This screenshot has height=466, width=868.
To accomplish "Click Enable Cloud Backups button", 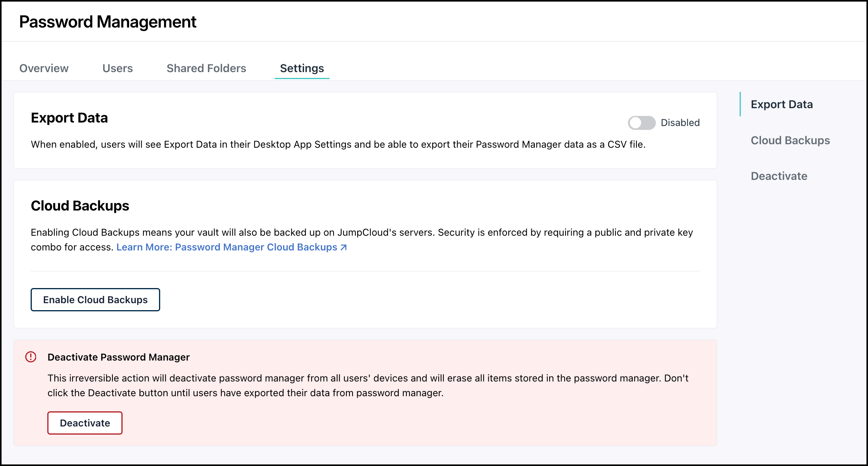I will [95, 299].
